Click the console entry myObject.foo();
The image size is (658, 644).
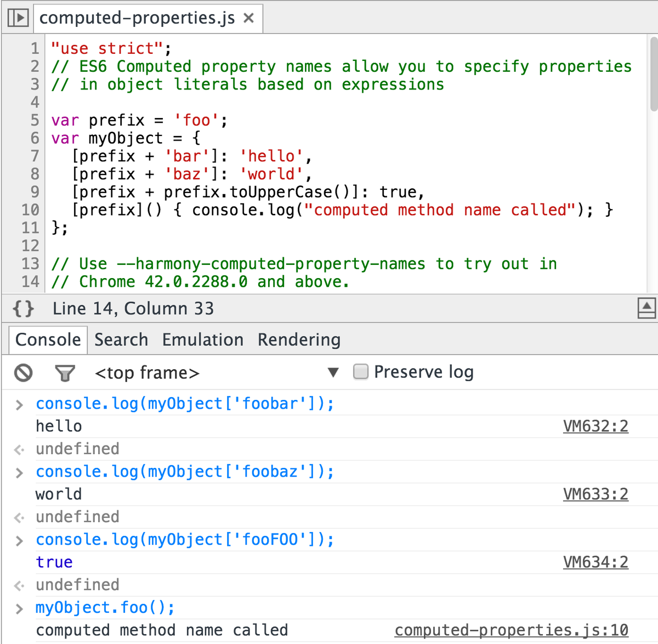105,608
